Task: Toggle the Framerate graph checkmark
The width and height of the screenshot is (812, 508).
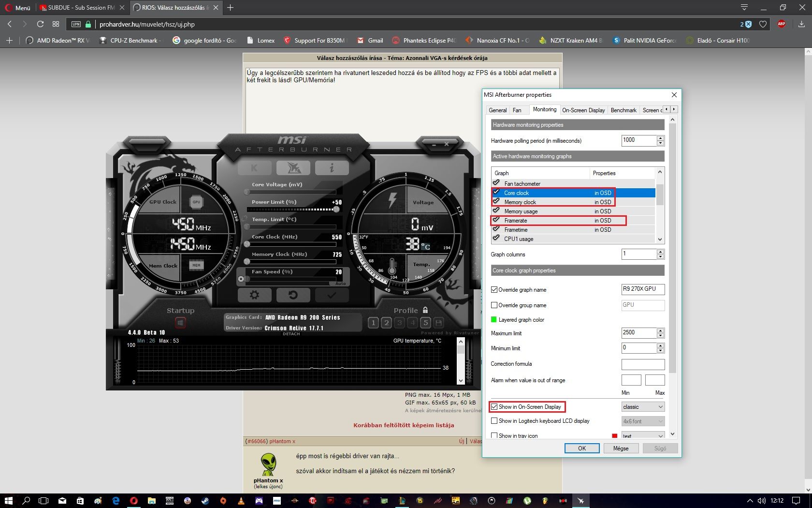Action: (496, 220)
